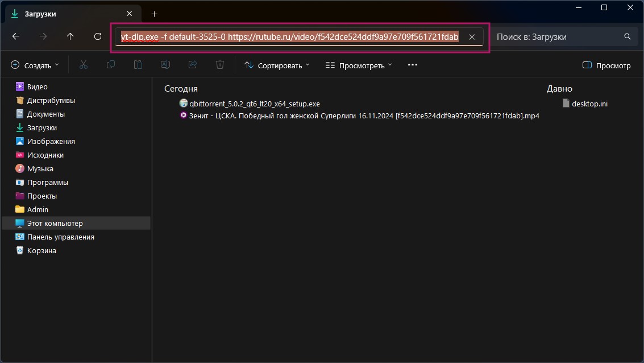The width and height of the screenshot is (644, 363).
Task: Open the three-dots more options menu
Action: coord(413,65)
